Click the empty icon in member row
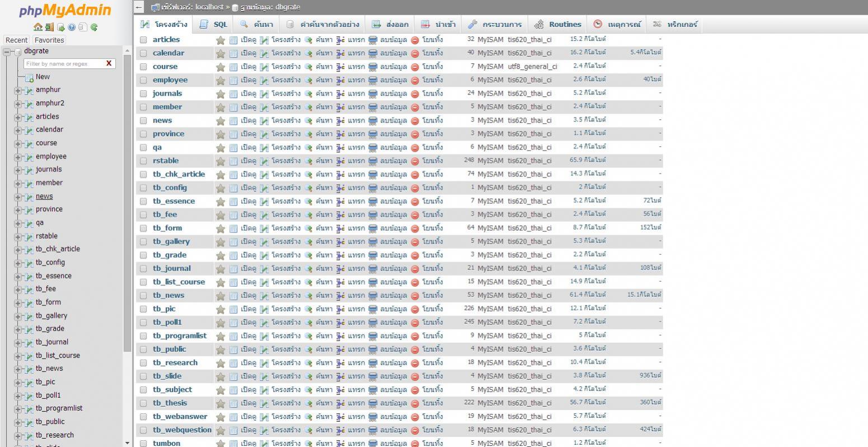The width and height of the screenshot is (868, 447). pos(373,107)
